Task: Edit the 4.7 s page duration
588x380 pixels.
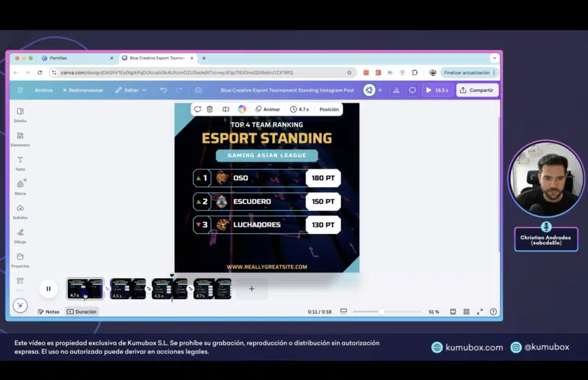Action: [299, 109]
